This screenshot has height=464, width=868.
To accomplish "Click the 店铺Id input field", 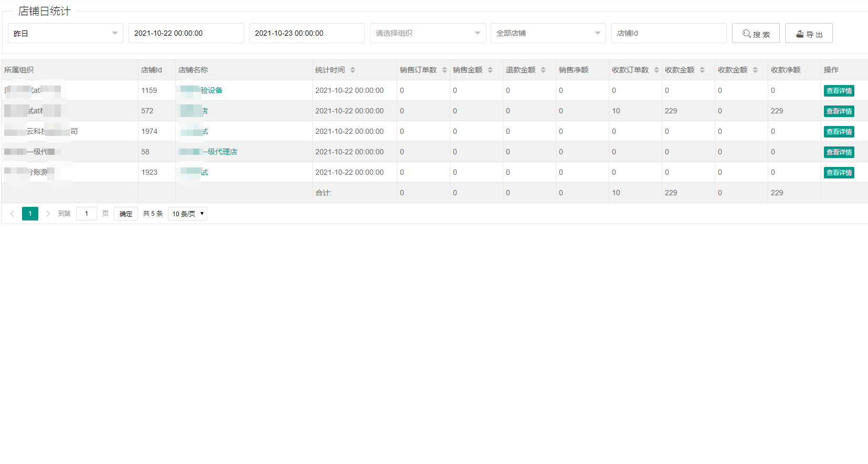I will point(668,33).
